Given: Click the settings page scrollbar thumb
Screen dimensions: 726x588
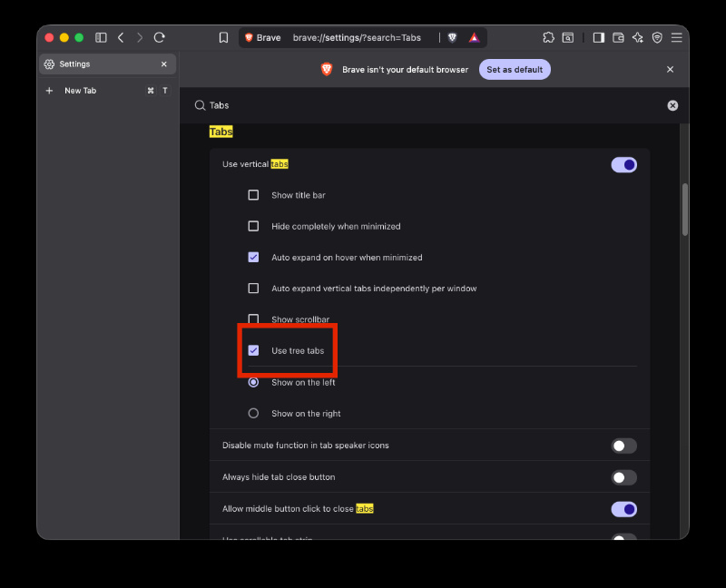Looking at the screenshot, I should click(x=685, y=210).
